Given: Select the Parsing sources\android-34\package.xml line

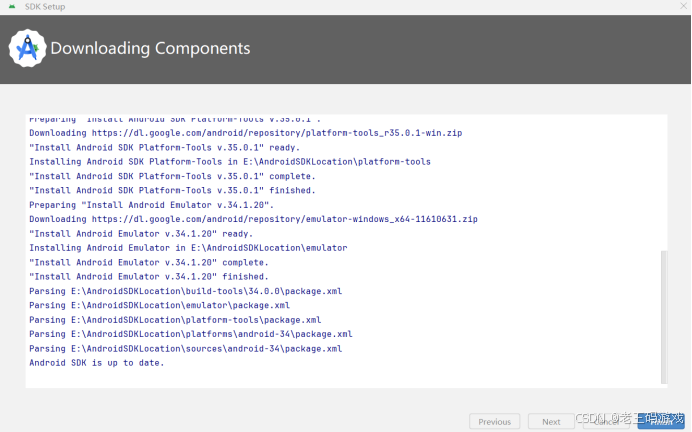Looking at the screenshot, I should click(x=185, y=348).
